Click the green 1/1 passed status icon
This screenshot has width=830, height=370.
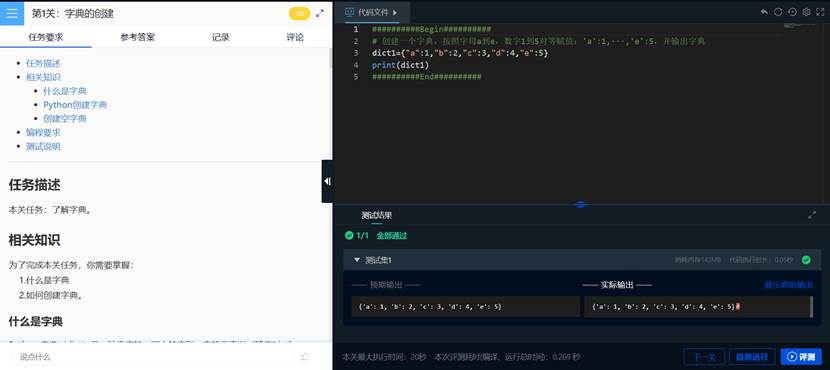(x=349, y=236)
